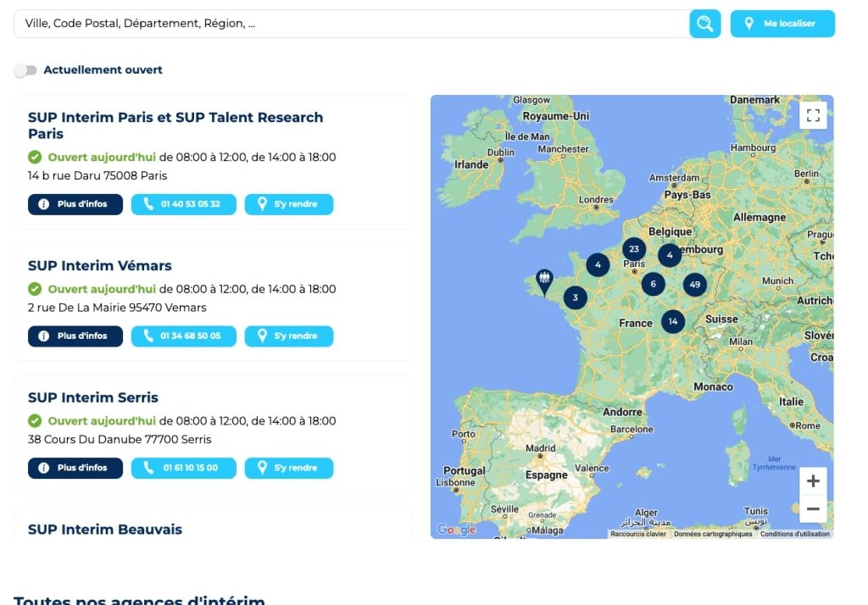Select the map cluster marked 23
This screenshot has height=605, width=868.
click(634, 249)
